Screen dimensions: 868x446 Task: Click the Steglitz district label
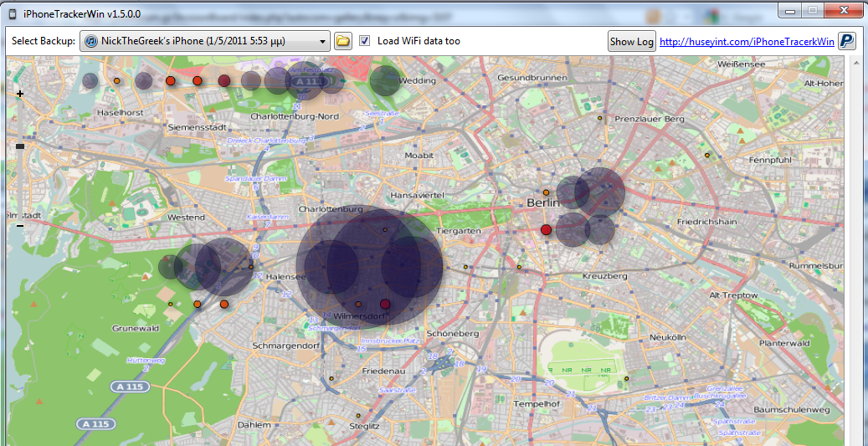coord(364,426)
